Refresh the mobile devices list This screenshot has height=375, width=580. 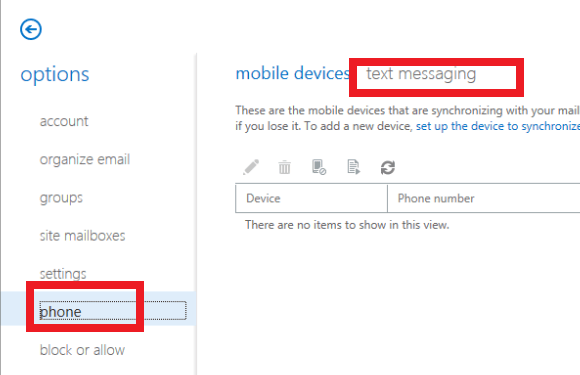point(388,168)
